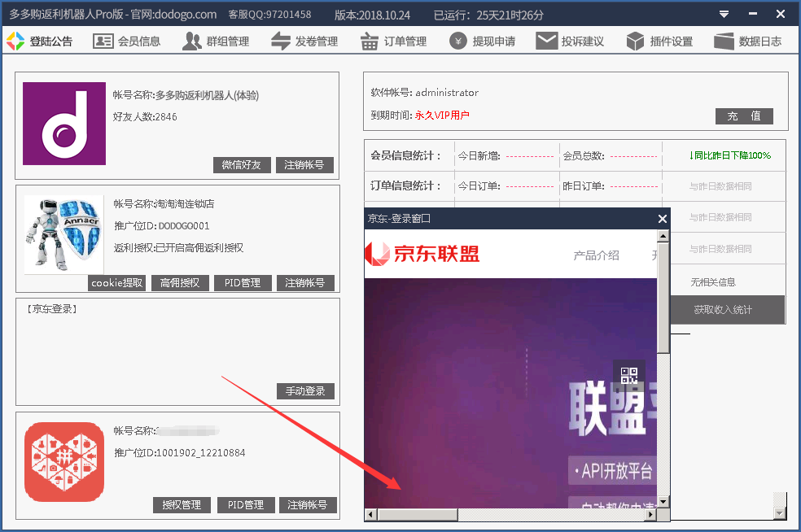801x532 pixels.
Task: Click the 充值 recharge button
Action: (x=744, y=116)
